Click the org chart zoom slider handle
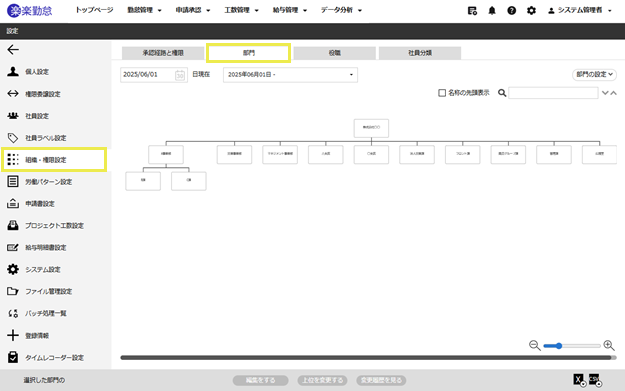Viewport: 625px width, 391px height. (559, 346)
